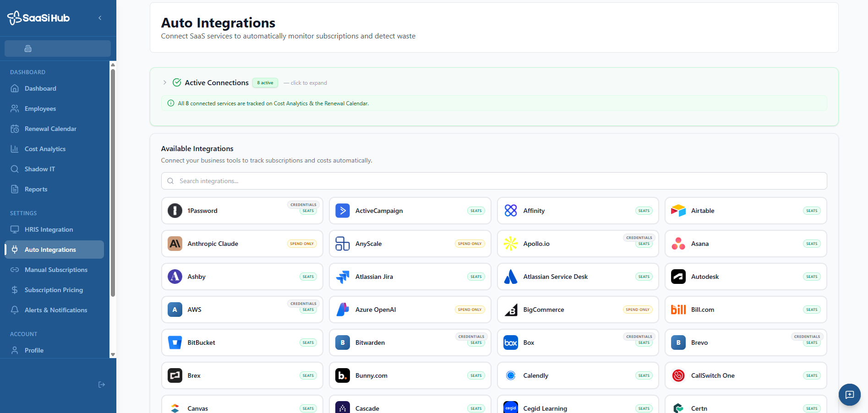Click the Anthropic Claude icon
Image resolution: width=868 pixels, height=413 pixels.
tap(175, 244)
